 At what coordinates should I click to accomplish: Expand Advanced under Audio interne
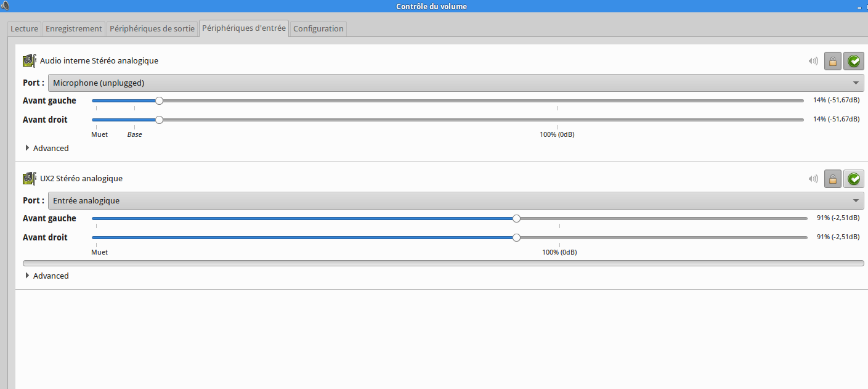(x=47, y=148)
